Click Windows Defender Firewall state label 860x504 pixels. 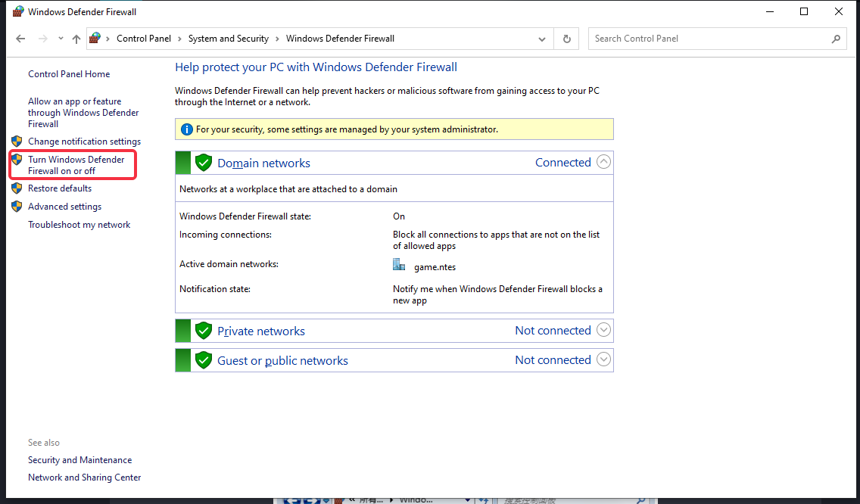245,216
